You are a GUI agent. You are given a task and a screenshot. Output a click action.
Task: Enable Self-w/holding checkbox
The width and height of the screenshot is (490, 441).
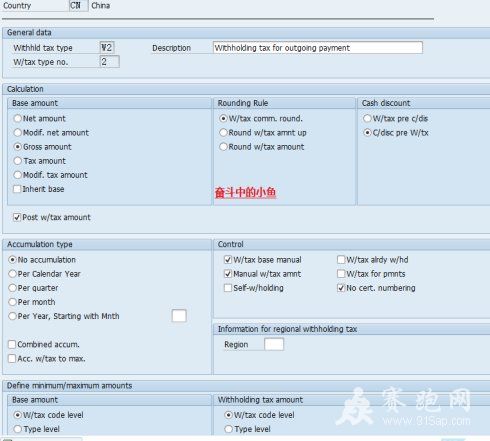[228, 288]
